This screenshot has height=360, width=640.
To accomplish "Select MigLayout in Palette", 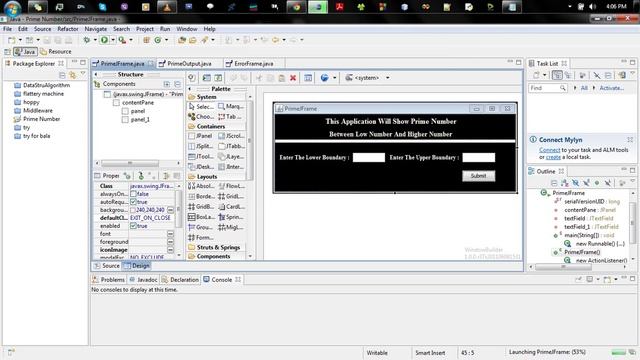I will [x=231, y=227].
